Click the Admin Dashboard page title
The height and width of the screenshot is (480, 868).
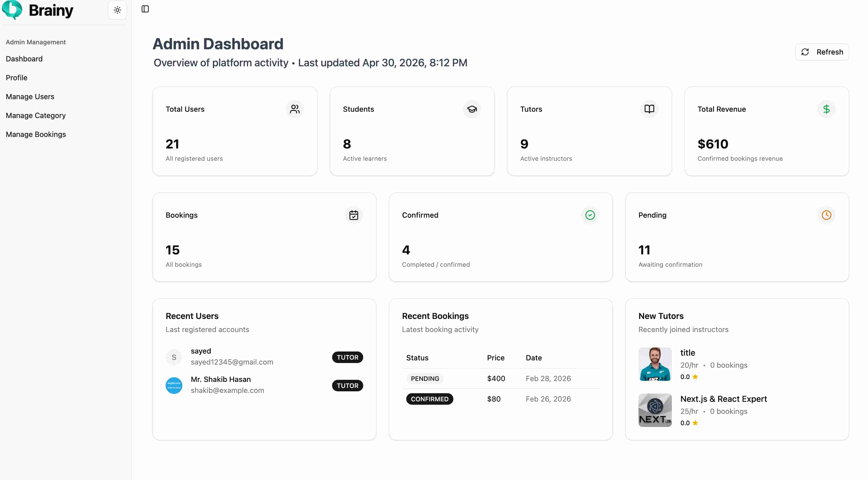pos(218,44)
